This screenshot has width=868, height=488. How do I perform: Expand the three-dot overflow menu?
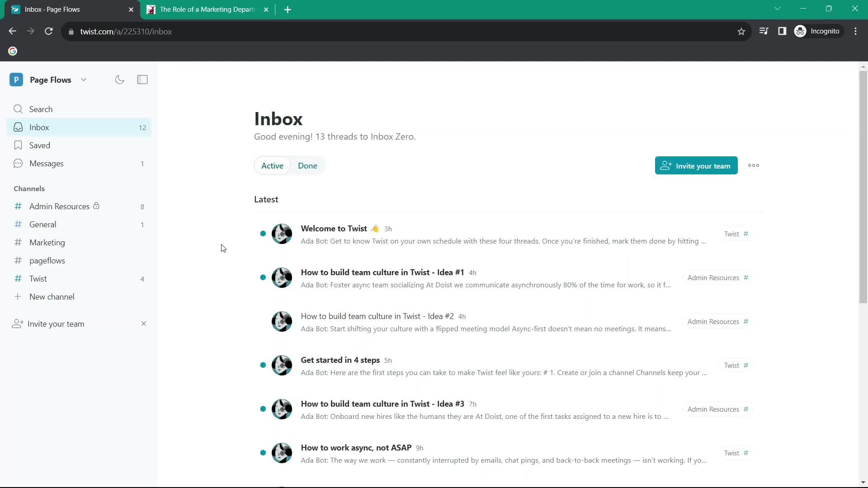click(x=754, y=166)
